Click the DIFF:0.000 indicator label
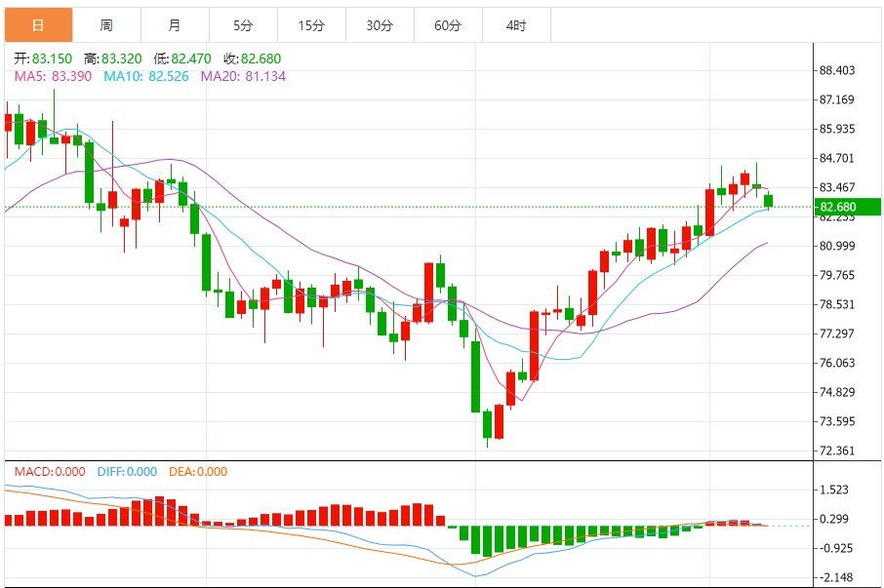The width and height of the screenshot is (884, 588). coord(127,471)
